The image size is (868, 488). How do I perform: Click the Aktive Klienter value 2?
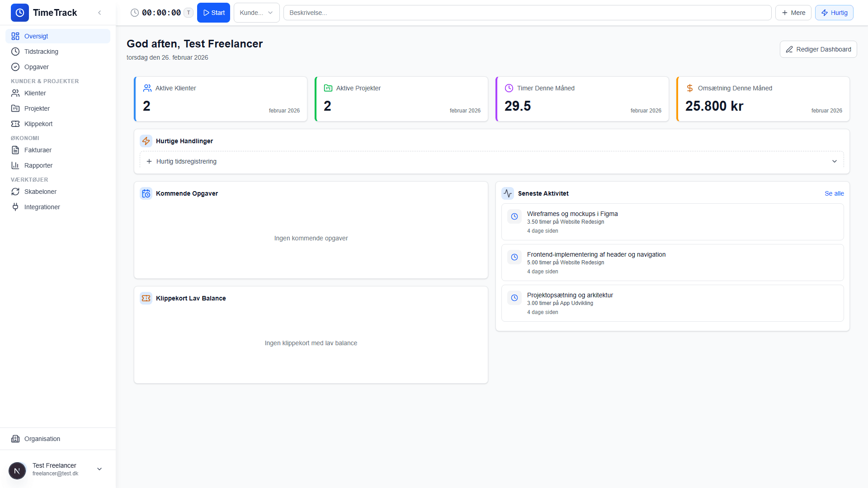(146, 106)
